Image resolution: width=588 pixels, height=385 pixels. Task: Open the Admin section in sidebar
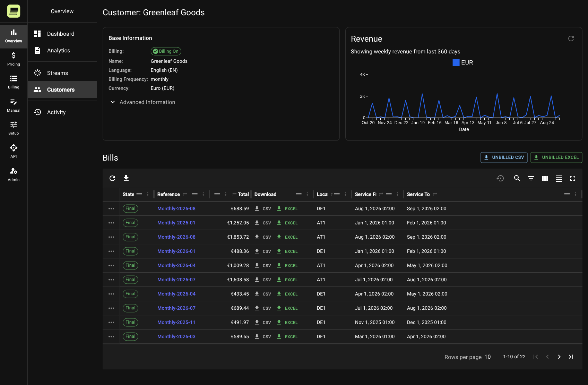14,174
